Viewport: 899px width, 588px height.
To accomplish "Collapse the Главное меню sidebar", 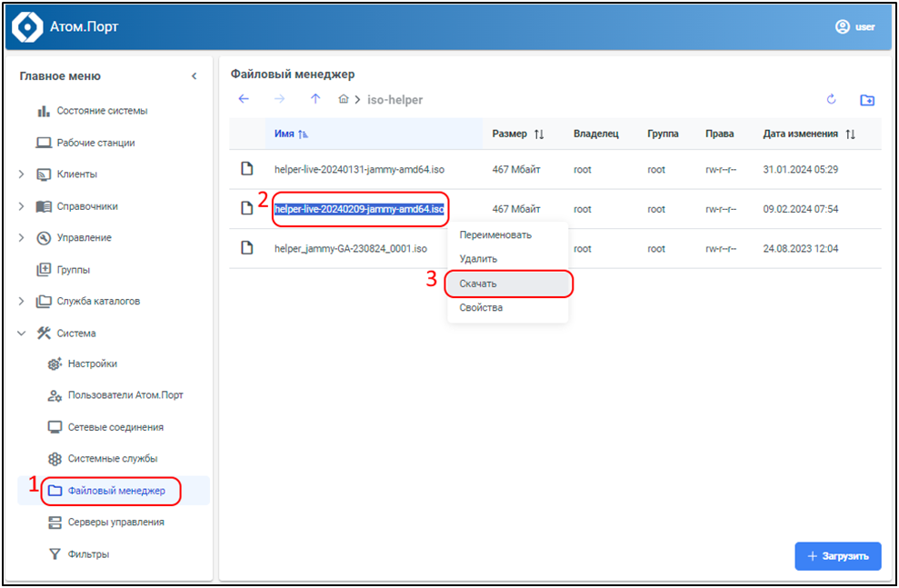I will [x=194, y=76].
